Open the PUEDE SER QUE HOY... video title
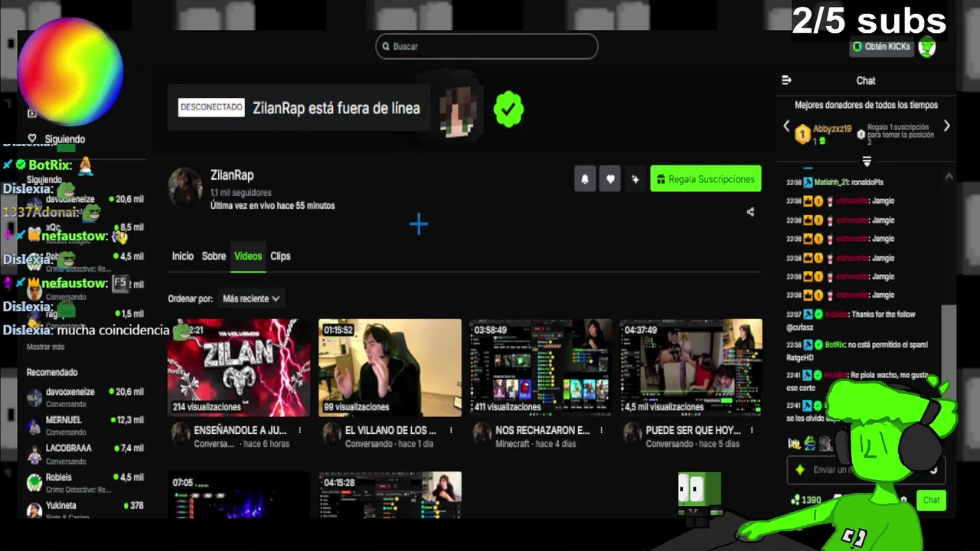 click(x=694, y=431)
